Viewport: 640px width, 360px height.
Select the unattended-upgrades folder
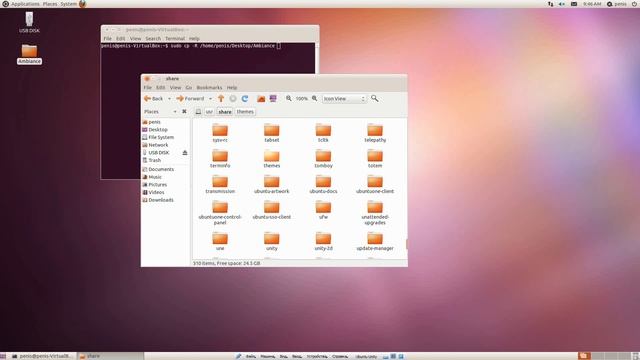tap(375, 213)
